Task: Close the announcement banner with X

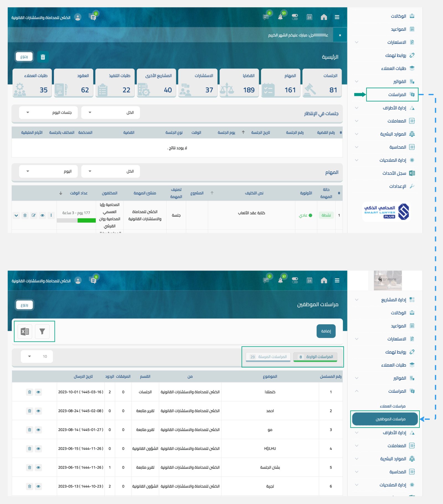Action: click(340, 35)
